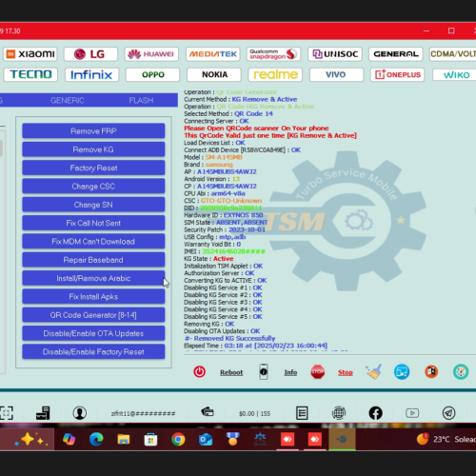Open the YouTube channel icon
The image size is (476, 476).
pyautogui.click(x=412, y=413)
